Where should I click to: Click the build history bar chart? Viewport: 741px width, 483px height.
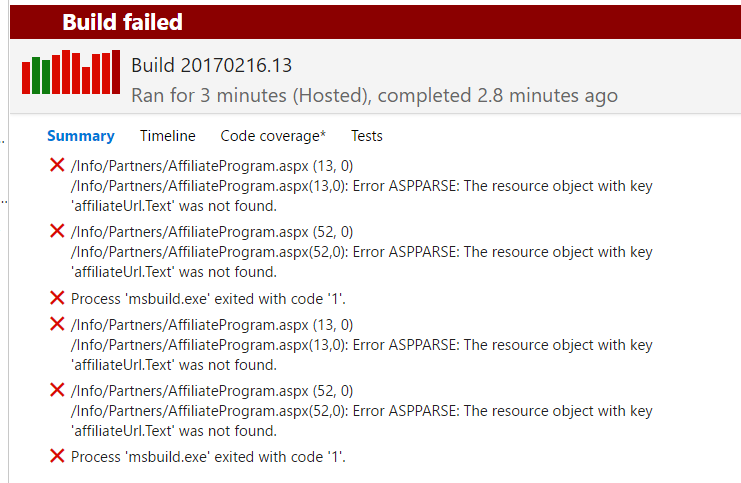[x=71, y=72]
